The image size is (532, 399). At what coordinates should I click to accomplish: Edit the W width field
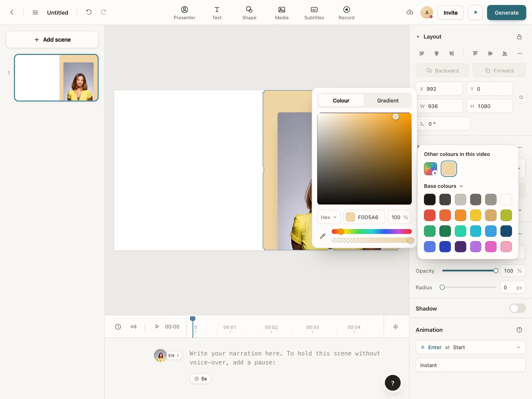coord(439,106)
